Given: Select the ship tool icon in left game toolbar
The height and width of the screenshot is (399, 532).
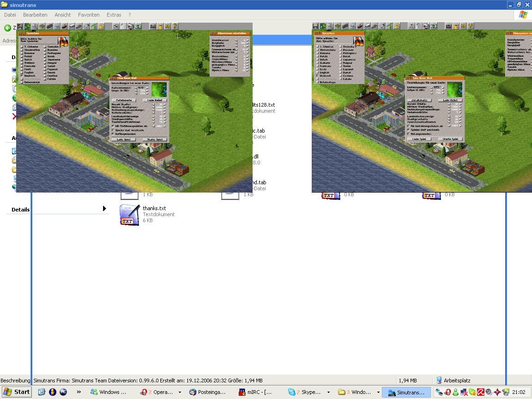Looking at the screenshot, I should pyautogui.click(x=65, y=26).
